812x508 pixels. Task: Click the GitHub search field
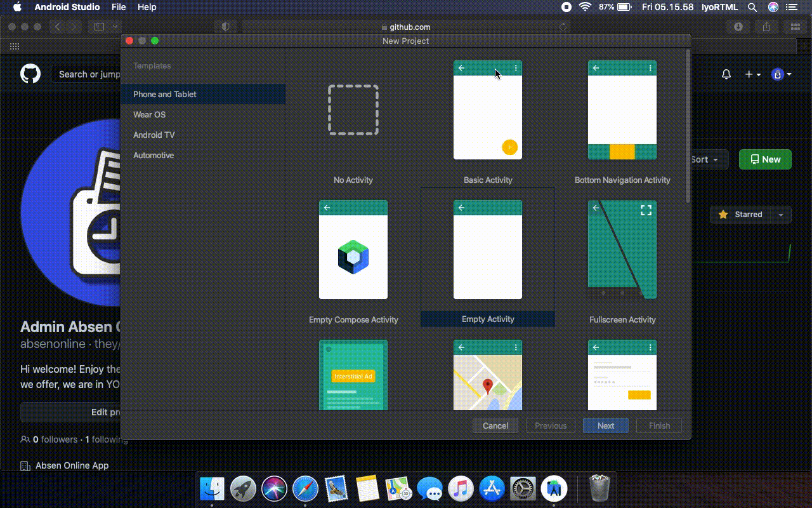(86, 74)
